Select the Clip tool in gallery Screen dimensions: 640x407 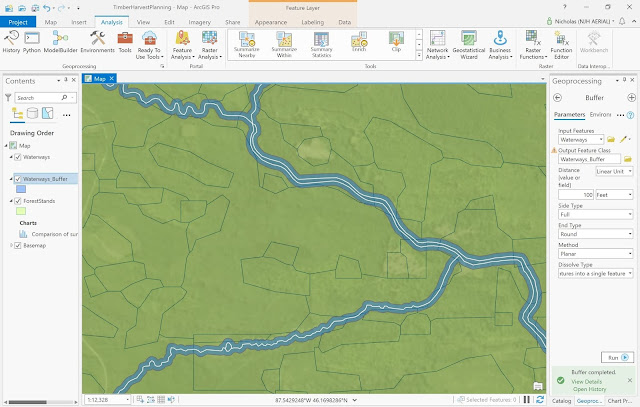[396, 42]
